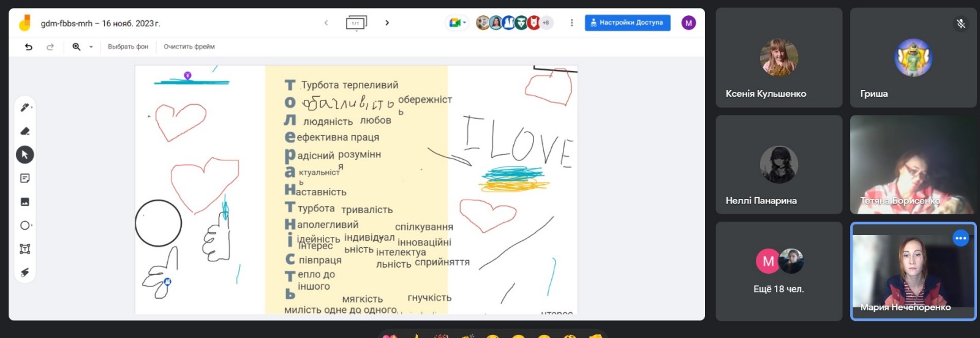980x338 pixels.
Task: Open options on Мария Нечепоренко's video tile
Action: click(x=960, y=238)
